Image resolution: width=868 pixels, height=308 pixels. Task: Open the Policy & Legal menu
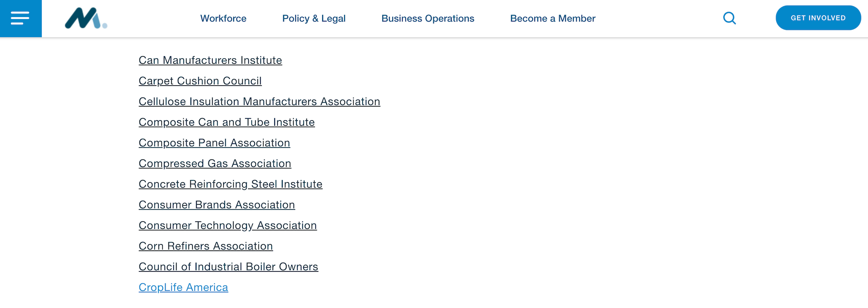[314, 19]
